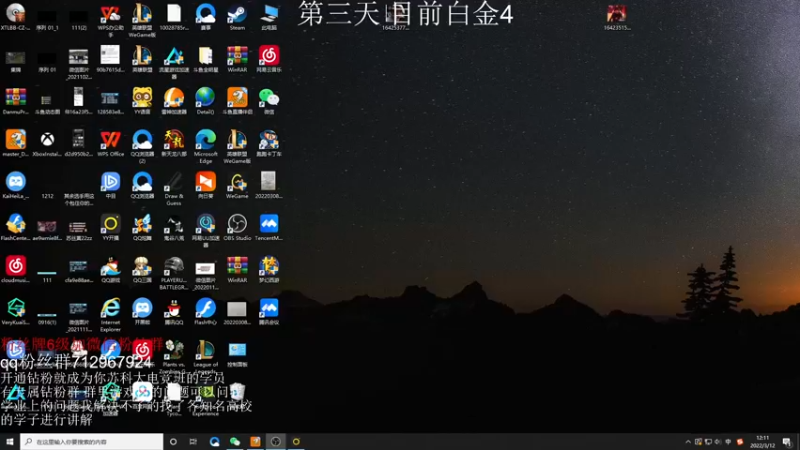800x450 pixels.
Task: Launch the PLAYERUNKNOWN'S BATTLEGROUNDS shortcut
Action: (x=173, y=273)
